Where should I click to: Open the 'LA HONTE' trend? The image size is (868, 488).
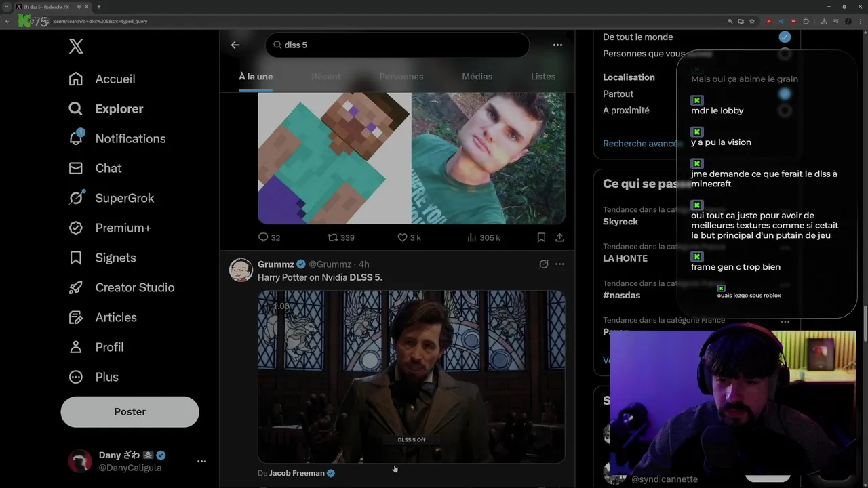(x=625, y=258)
